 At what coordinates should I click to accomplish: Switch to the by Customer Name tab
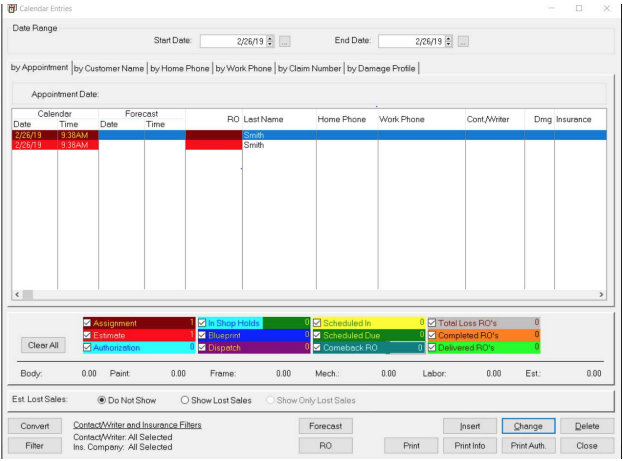(x=108, y=68)
